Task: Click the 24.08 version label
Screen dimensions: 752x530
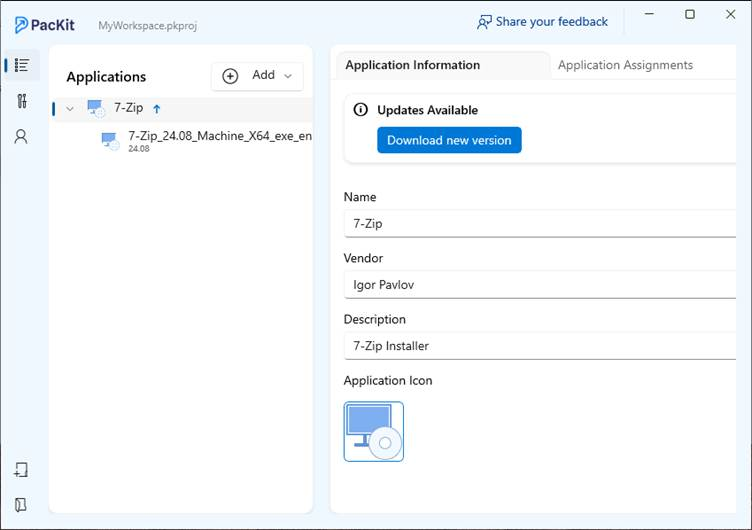Action: (x=139, y=149)
